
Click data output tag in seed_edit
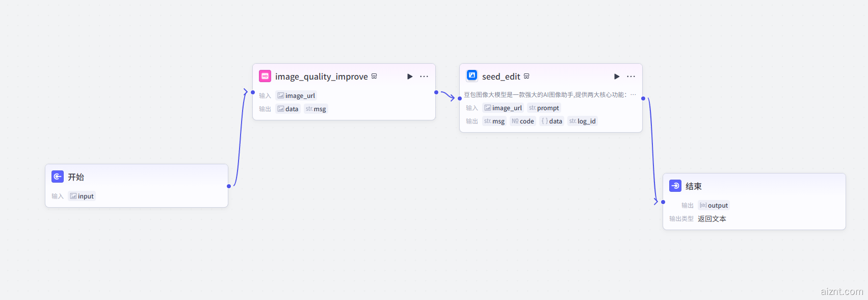[x=551, y=121]
